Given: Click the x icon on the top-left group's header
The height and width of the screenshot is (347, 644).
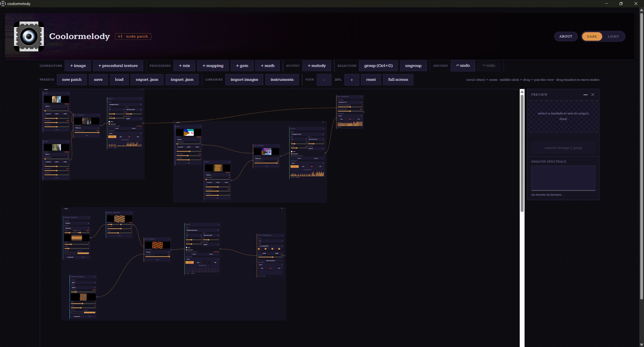Looking at the screenshot, I should (x=143, y=90).
